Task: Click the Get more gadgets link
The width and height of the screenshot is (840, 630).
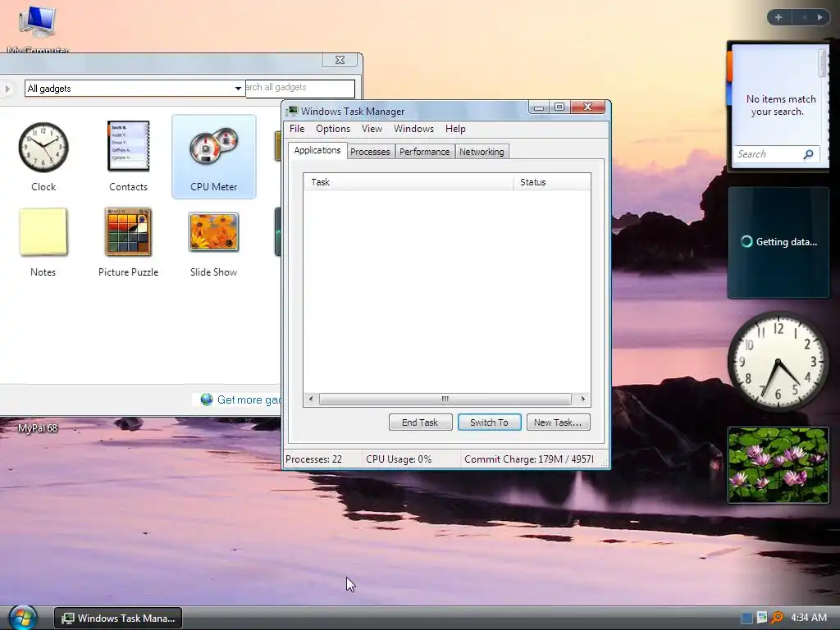Action: (x=249, y=399)
